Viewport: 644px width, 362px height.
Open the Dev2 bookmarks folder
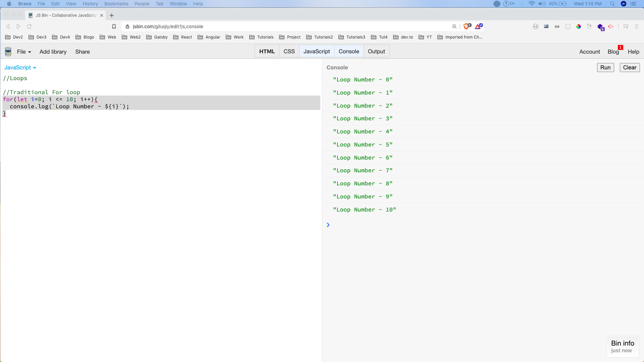pyautogui.click(x=14, y=37)
